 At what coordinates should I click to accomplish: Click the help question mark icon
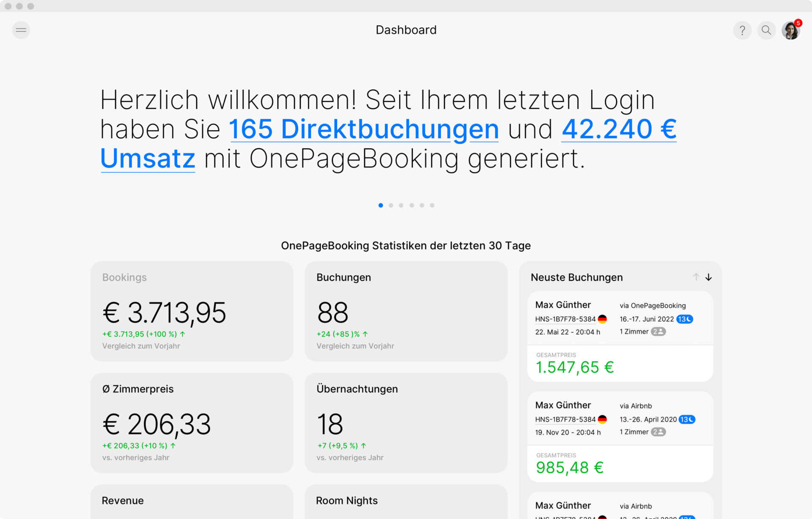pos(742,30)
